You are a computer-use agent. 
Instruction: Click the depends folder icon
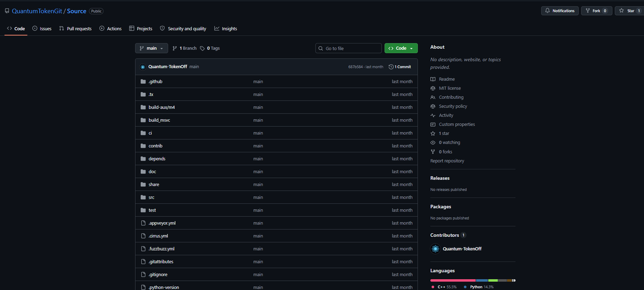(143, 159)
